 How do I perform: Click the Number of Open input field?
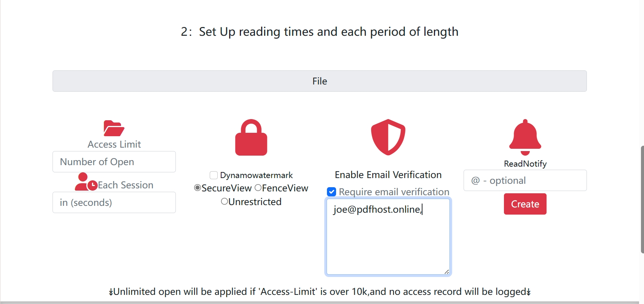pos(114,162)
